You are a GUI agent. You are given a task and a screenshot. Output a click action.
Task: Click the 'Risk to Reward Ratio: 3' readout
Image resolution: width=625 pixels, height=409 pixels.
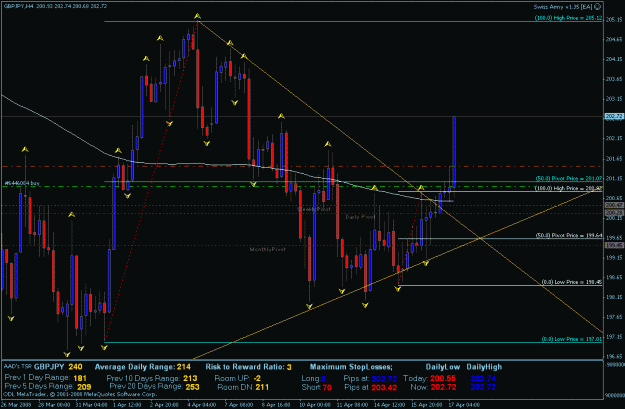[x=249, y=367]
